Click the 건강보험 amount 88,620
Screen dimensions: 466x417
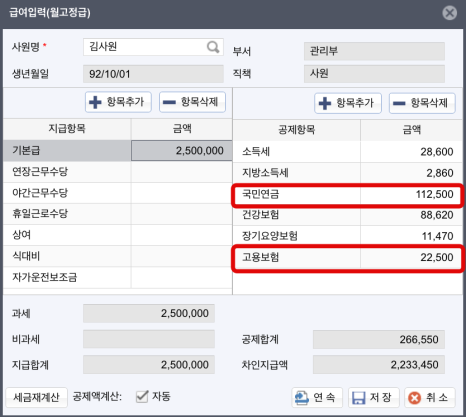pyautogui.click(x=436, y=215)
